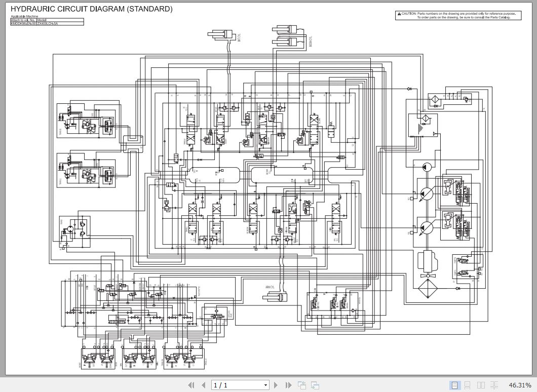
Task: Click the next view icon
Action: 315,385
